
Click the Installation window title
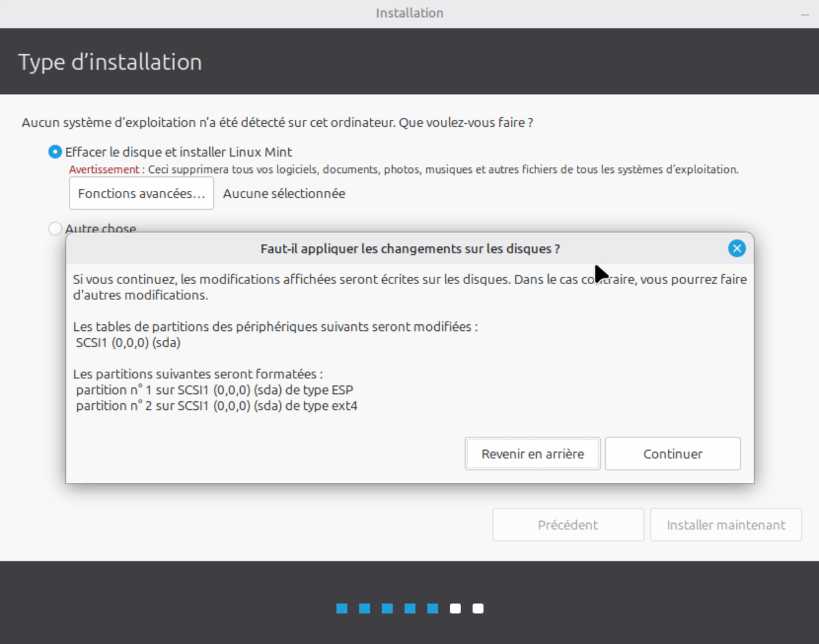coord(409,13)
